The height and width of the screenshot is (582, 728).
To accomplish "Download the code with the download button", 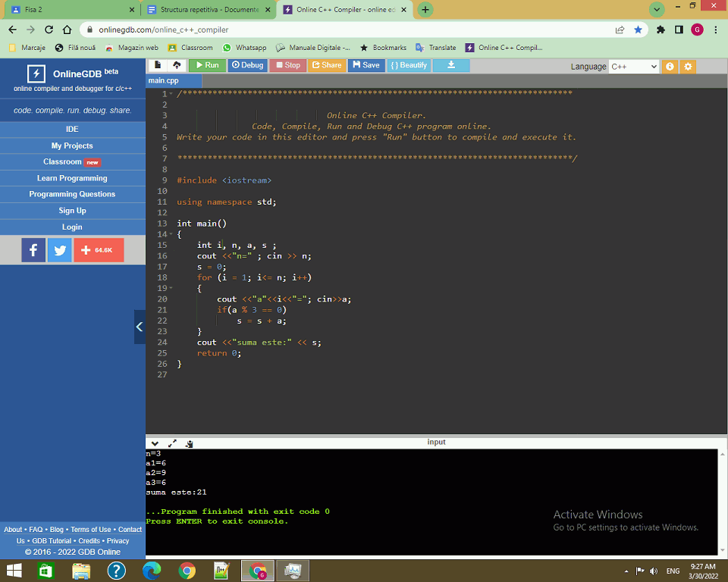I will (451, 65).
